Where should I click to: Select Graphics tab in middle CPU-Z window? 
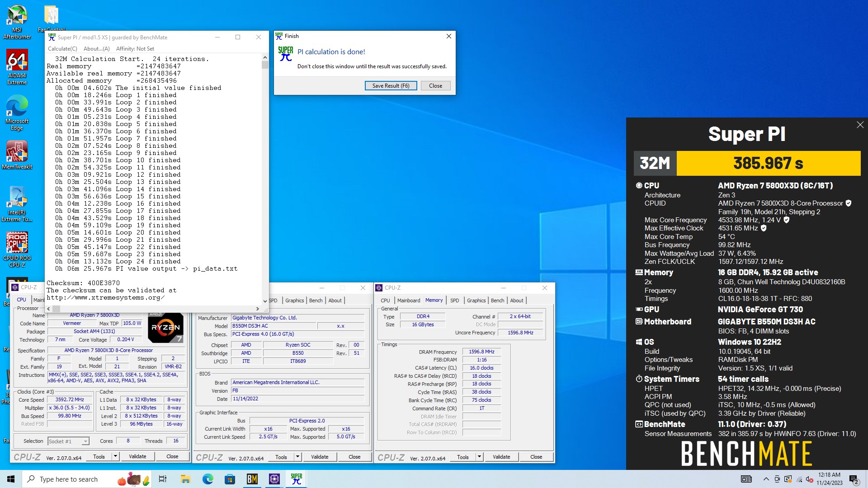pyautogui.click(x=294, y=300)
